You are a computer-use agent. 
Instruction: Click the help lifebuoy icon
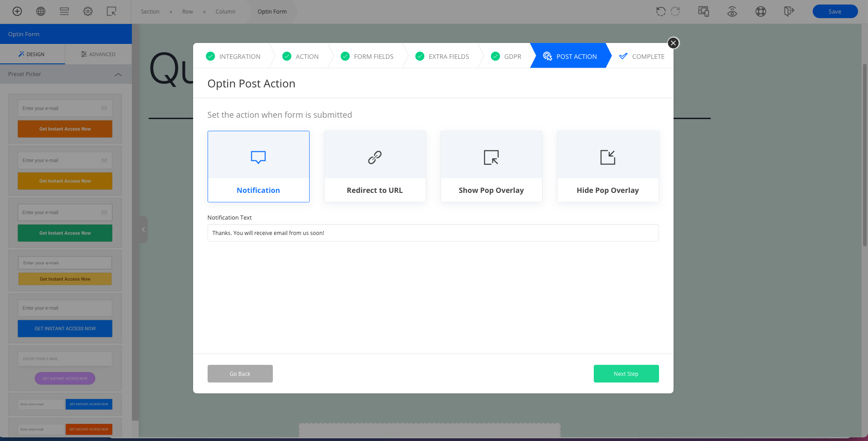761,11
